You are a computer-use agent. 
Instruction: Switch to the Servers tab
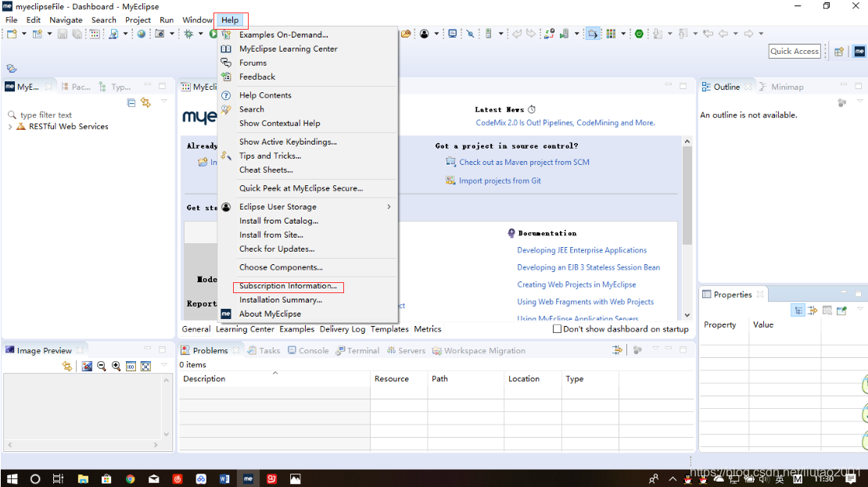click(x=406, y=350)
